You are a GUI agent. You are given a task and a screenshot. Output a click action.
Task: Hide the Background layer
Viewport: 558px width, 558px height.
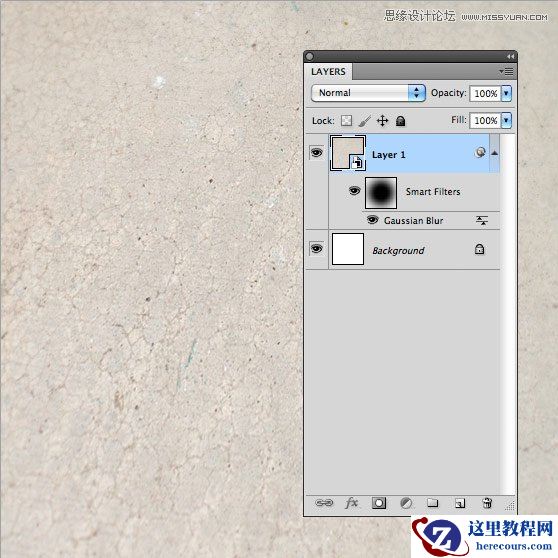pos(317,248)
